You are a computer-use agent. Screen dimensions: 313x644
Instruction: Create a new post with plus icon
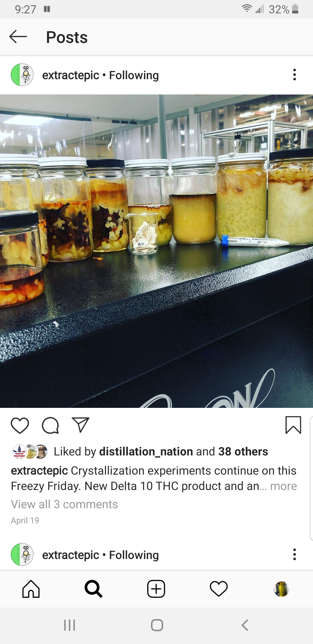coord(156,589)
